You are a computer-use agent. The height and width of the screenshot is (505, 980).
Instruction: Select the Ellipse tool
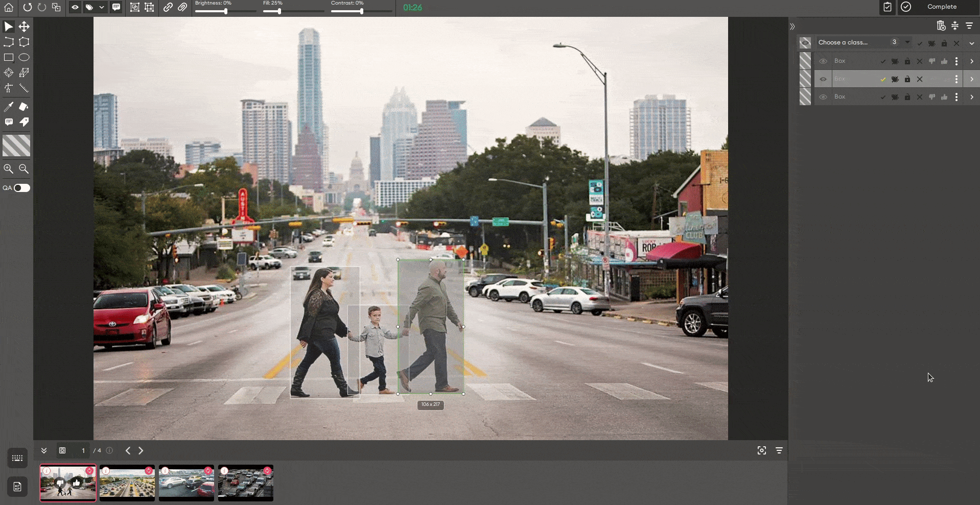click(x=24, y=57)
